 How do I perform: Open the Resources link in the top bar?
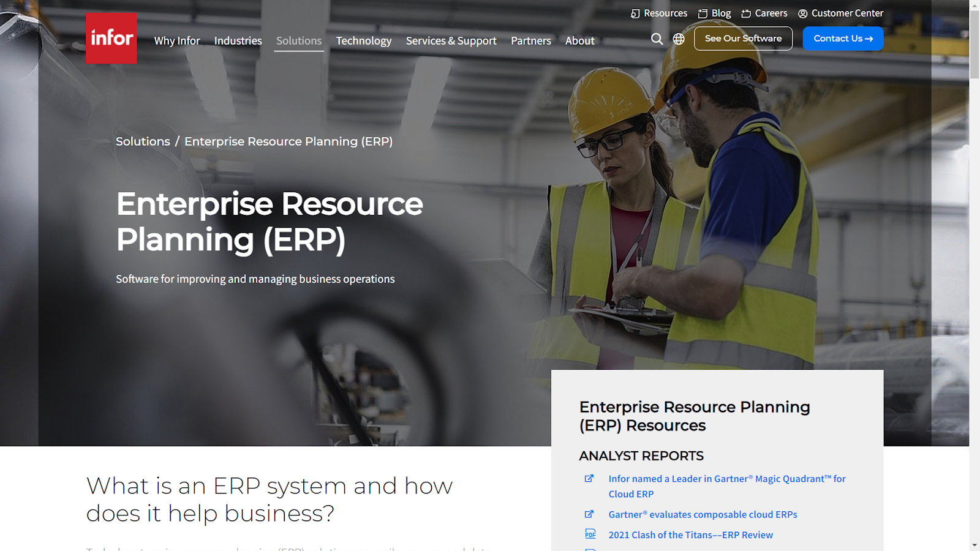click(666, 13)
